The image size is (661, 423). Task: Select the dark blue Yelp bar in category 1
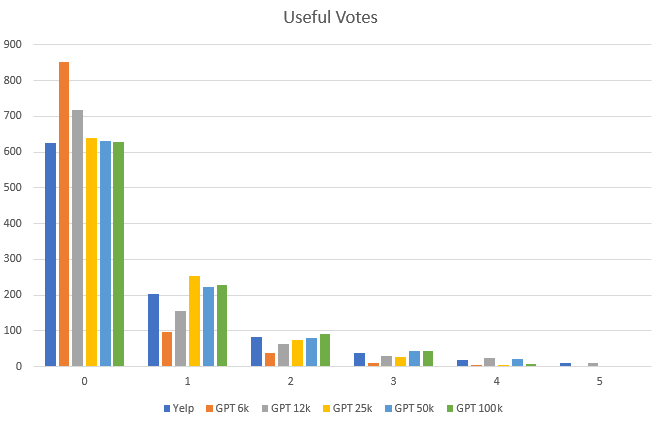click(x=154, y=330)
